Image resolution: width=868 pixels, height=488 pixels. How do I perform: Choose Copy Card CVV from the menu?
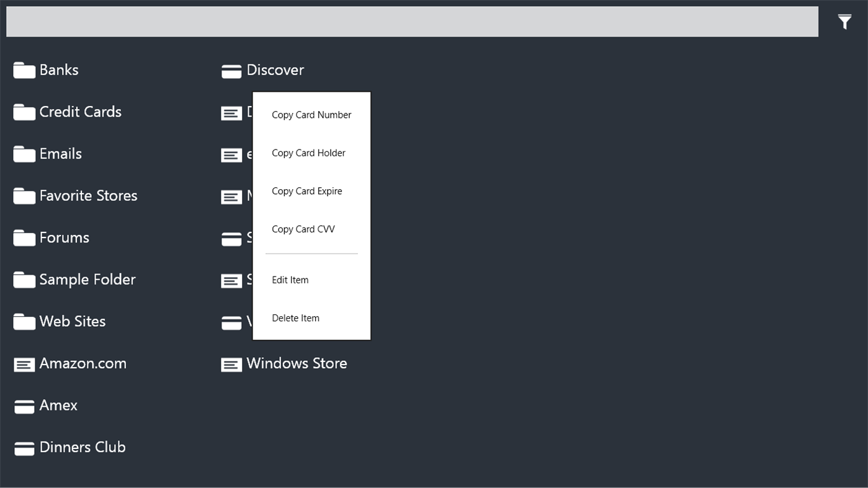tap(303, 229)
